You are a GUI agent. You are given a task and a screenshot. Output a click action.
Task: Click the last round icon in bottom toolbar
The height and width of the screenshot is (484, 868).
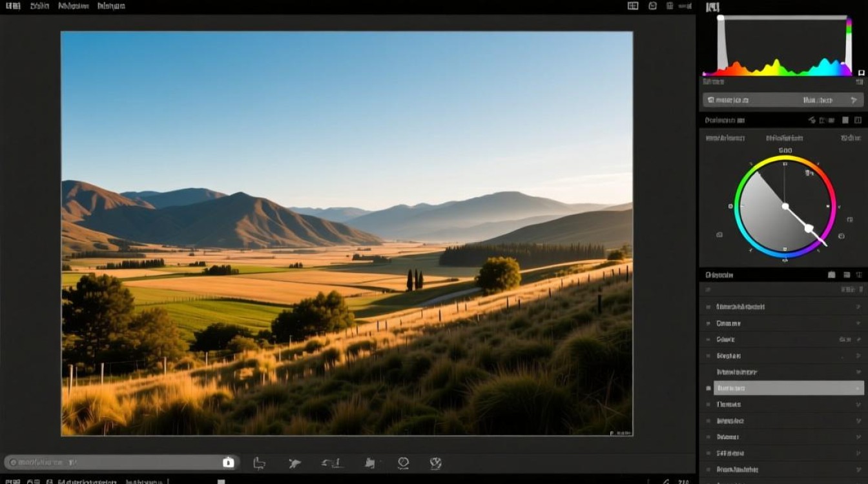click(435, 463)
